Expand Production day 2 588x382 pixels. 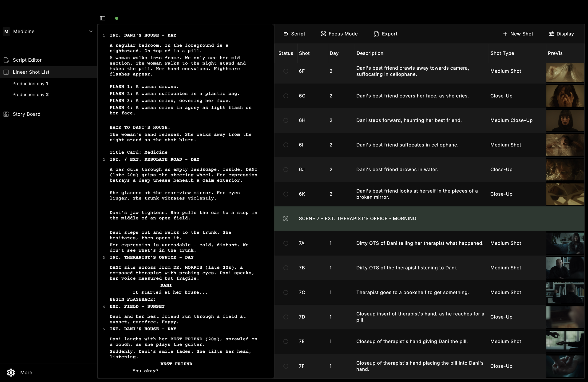coord(30,95)
